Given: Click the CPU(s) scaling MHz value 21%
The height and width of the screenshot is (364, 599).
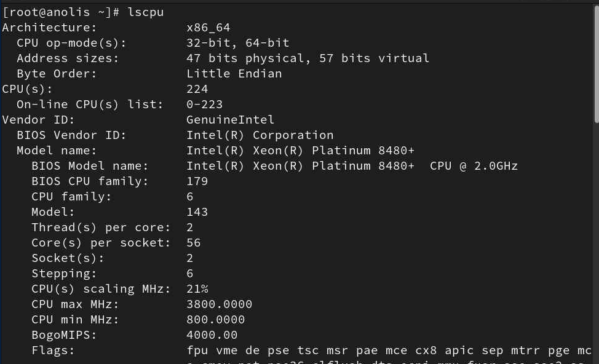Looking at the screenshot, I should click(197, 289).
